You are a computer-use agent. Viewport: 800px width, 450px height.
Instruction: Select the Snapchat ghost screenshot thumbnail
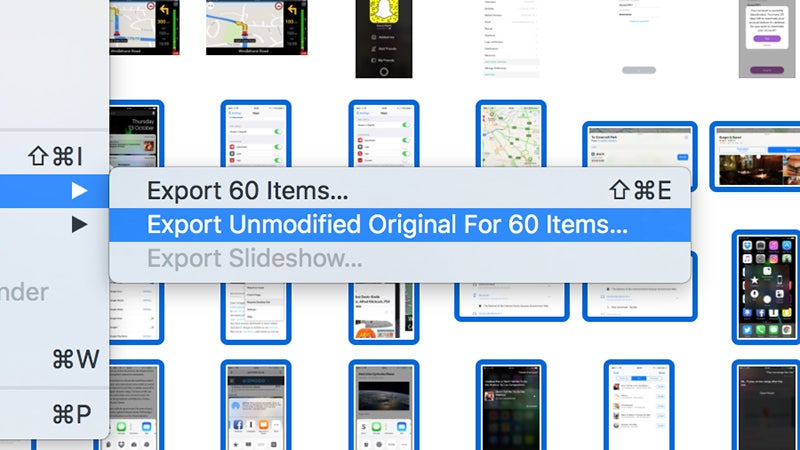coord(384,39)
